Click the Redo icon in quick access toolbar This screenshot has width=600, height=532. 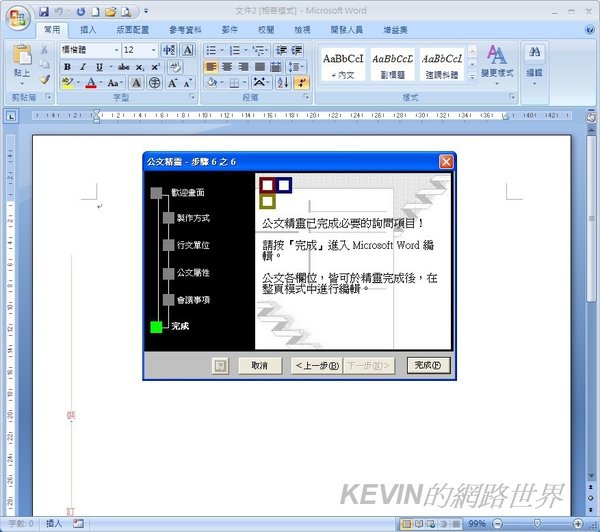click(x=80, y=12)
